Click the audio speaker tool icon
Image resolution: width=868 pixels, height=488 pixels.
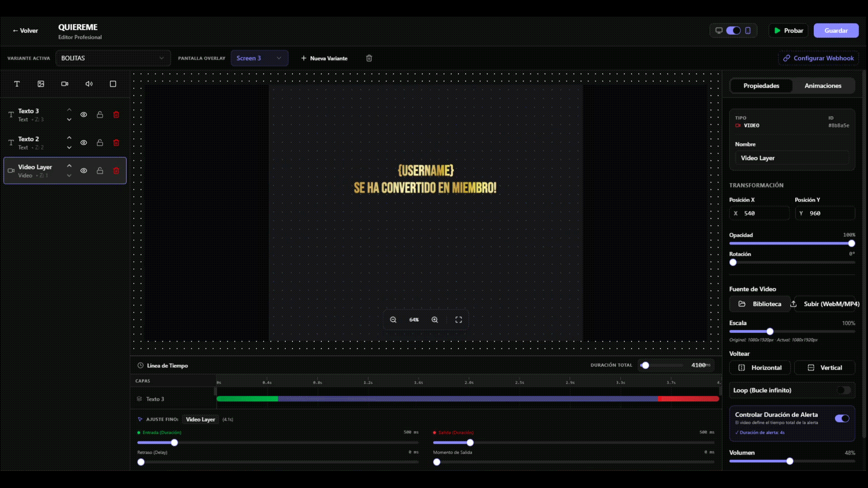[x=89, y=84]
